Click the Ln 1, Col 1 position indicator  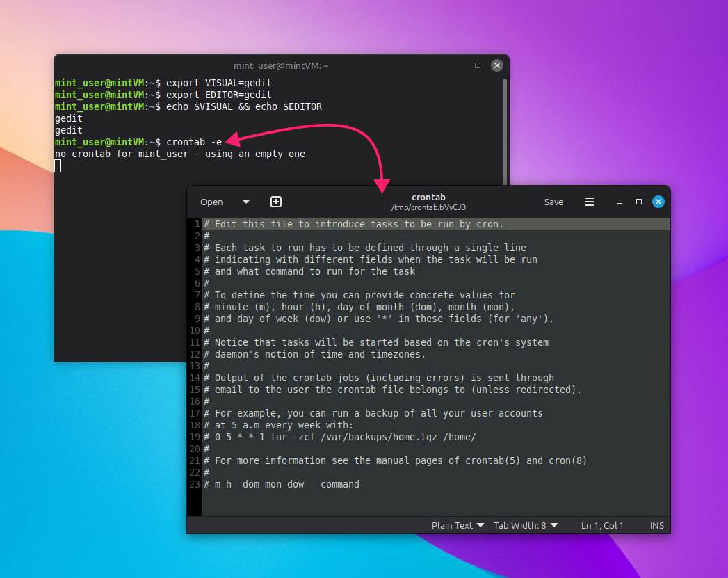click(602, 525)
